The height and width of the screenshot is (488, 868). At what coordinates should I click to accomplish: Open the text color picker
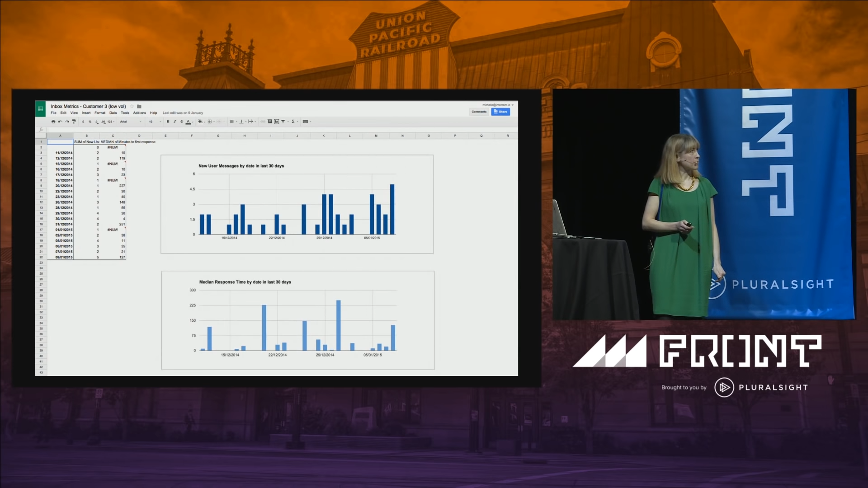[x=189, y=122]
